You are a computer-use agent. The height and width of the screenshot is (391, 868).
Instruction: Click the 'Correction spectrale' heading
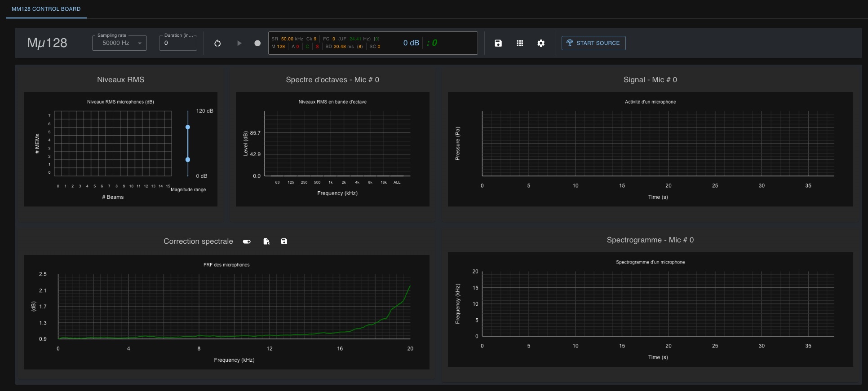(198, 241)
